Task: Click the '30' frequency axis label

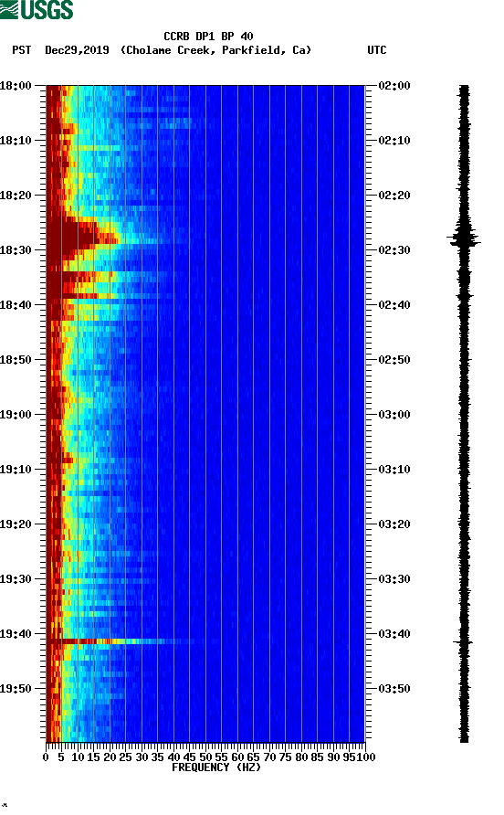Action: click(x=142, y=757)
